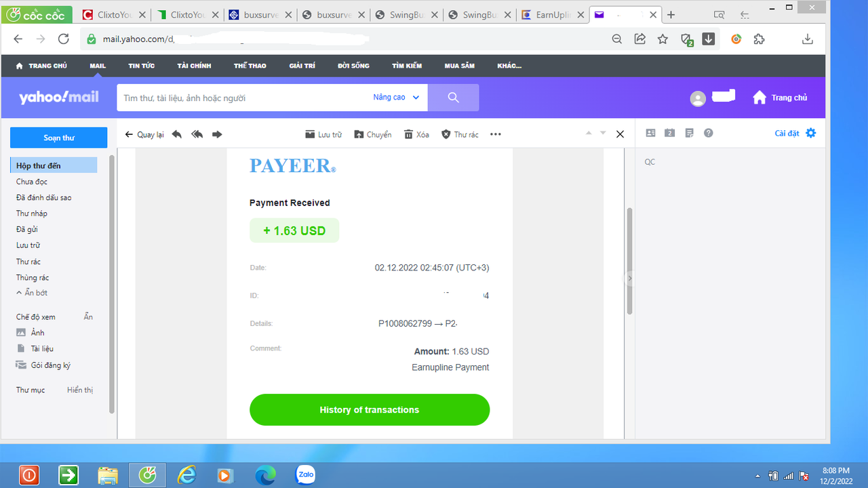This screenshot has height=488, width=868.
Task: Move the email using Chuyển
Action: 373,134
